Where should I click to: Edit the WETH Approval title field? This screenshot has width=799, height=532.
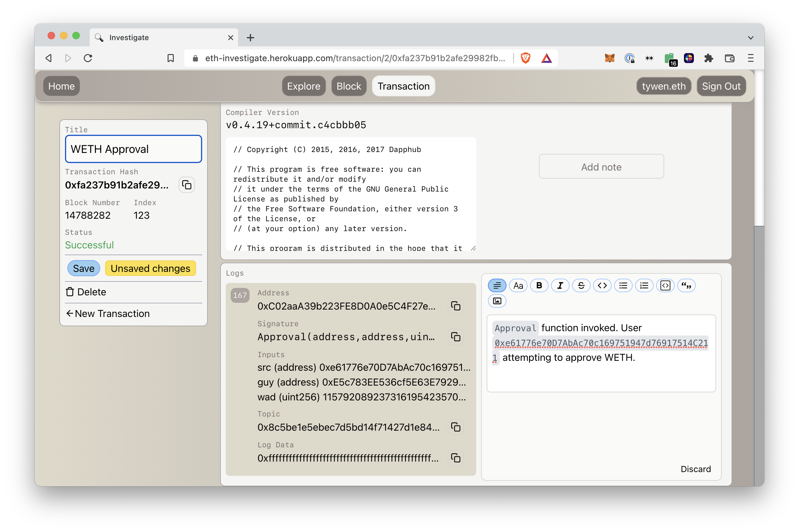coord(134,149)
